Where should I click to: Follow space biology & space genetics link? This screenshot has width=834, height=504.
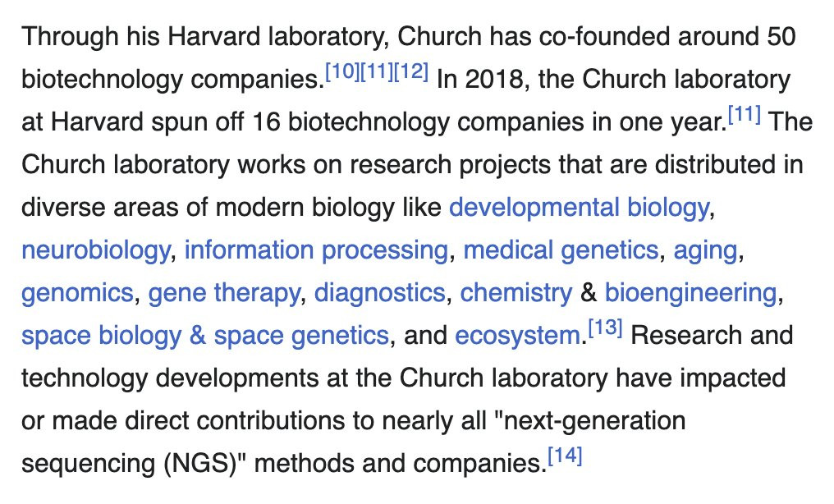coord(204,336)
